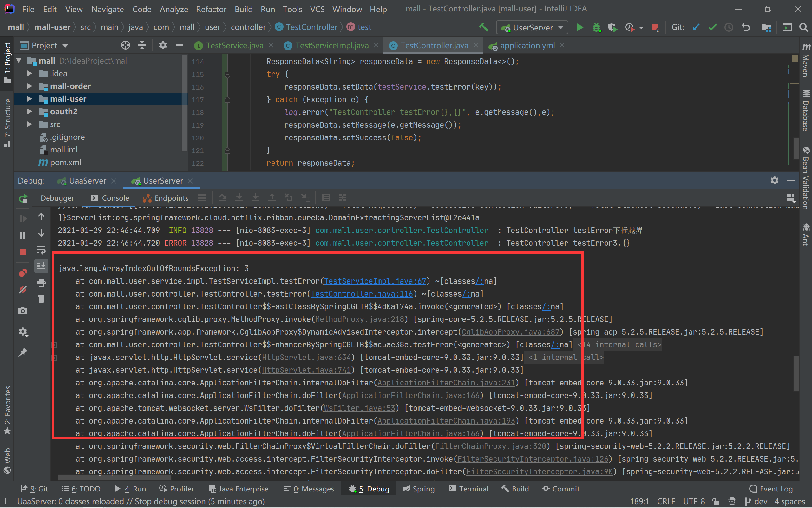
Task: Open TestServiceImpl.java:67 stack trace link
Action: (375, 281)
